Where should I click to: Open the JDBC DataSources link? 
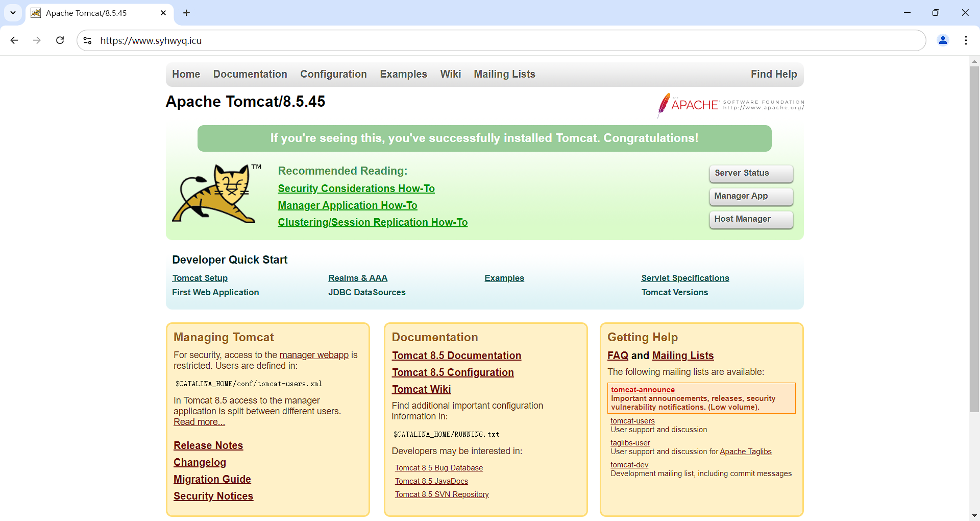click(x=367, y=292)
